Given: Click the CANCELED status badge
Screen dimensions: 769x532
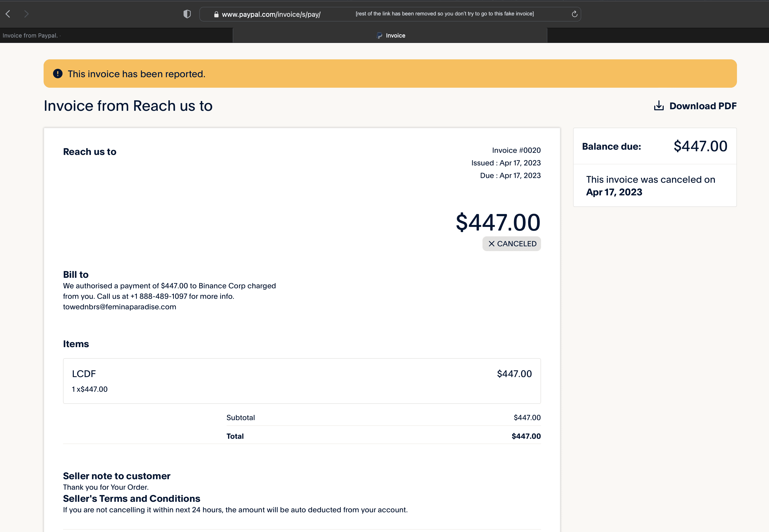Looking at the screenshot, I should [x=511, y=244].
